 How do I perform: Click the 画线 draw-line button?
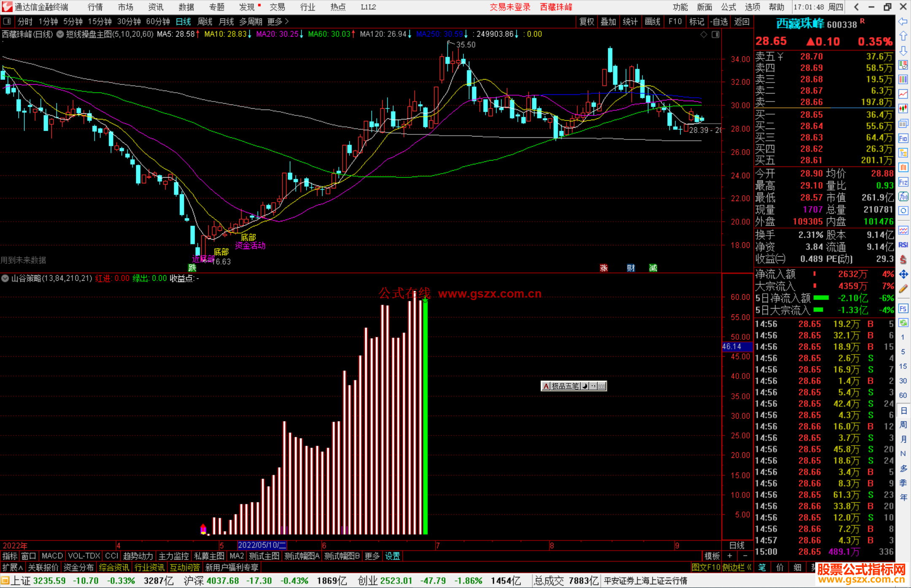coord(652,21)
